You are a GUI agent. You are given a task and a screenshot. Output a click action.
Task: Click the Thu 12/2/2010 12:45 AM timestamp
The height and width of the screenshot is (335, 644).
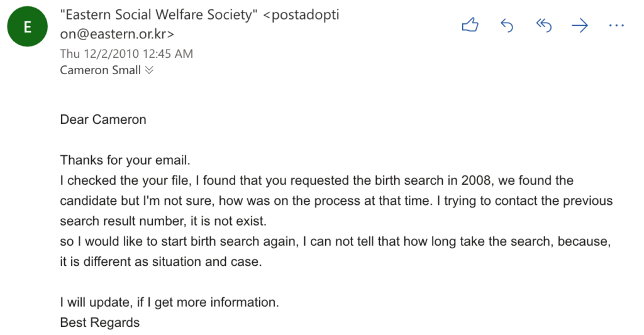tap(126, 54)
